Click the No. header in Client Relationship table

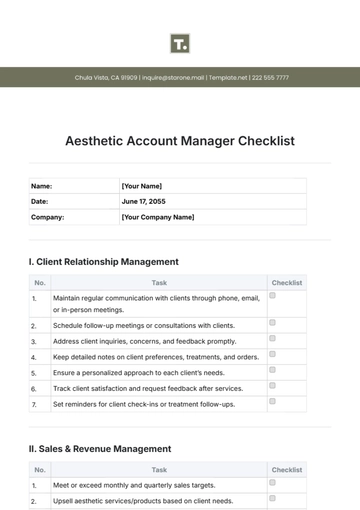click(x=40, y=283)
